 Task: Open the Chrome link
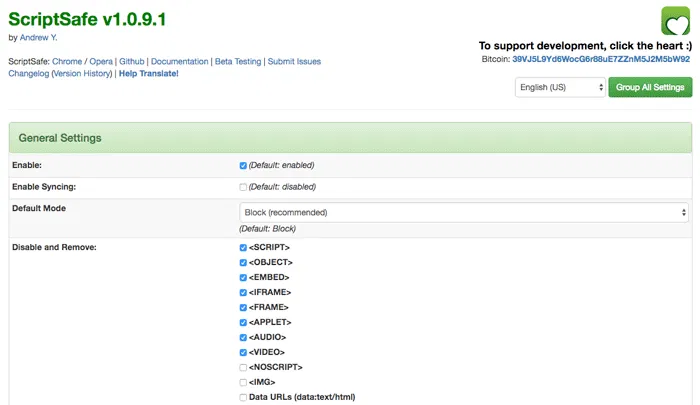tap(67, 62)
